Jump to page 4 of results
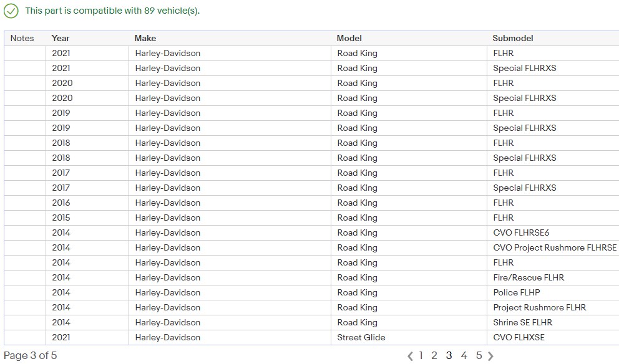The width and height of the screenshot is (619, 364). tap(464, 355)
